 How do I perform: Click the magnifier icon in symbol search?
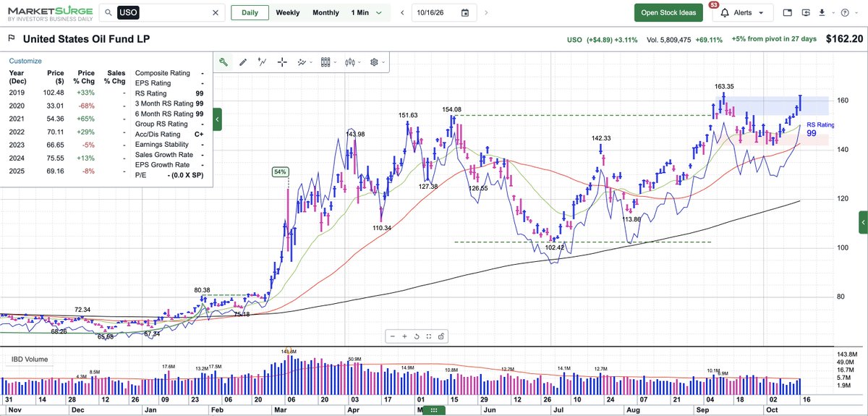pyautogui.click(x=107, y=13)
